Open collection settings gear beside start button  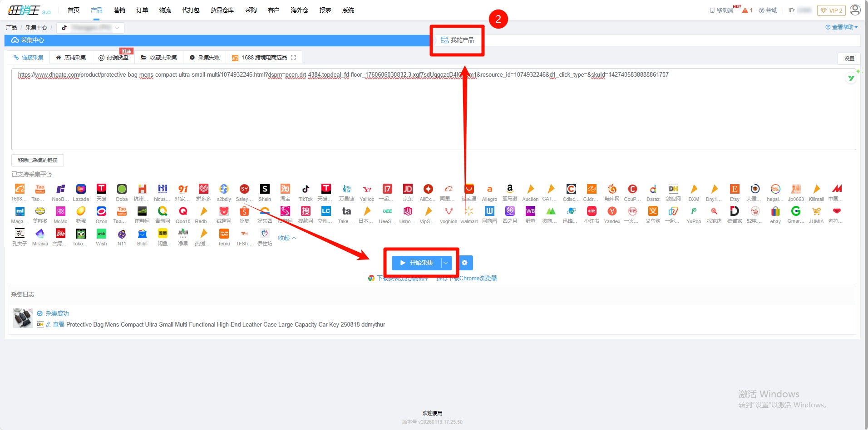pos(464,263)
